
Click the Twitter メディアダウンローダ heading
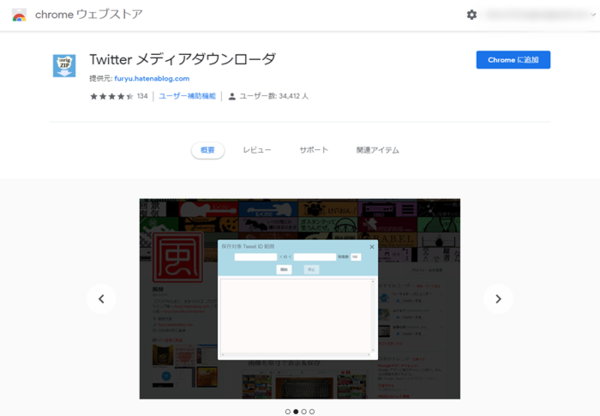(x=183, y=59)
